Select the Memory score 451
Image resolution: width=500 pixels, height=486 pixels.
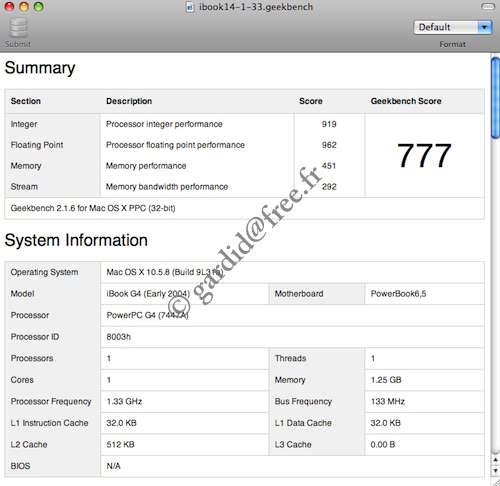[329, 166]
